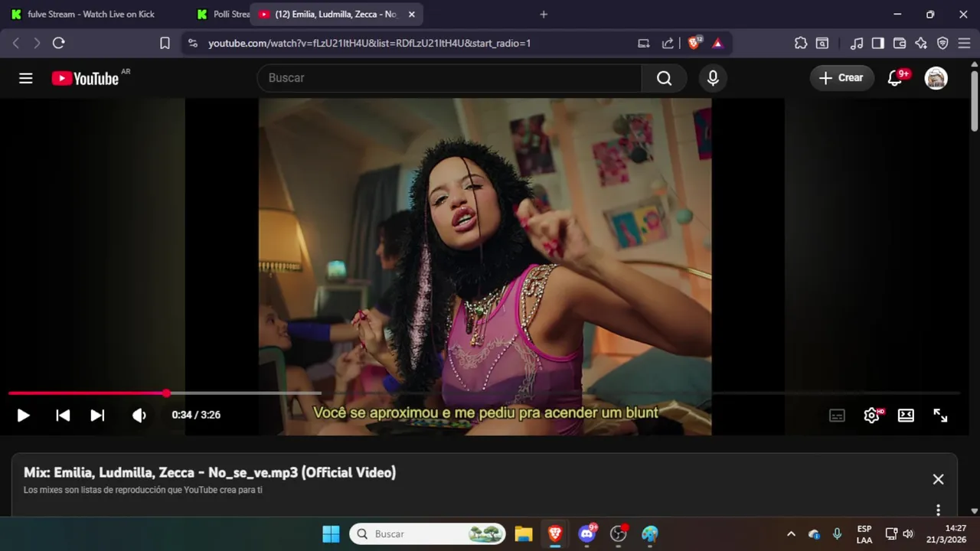Open the Windows Start menu
Image resolution: width=980 pixels, height=551 pixels.
tap(331, 534)
